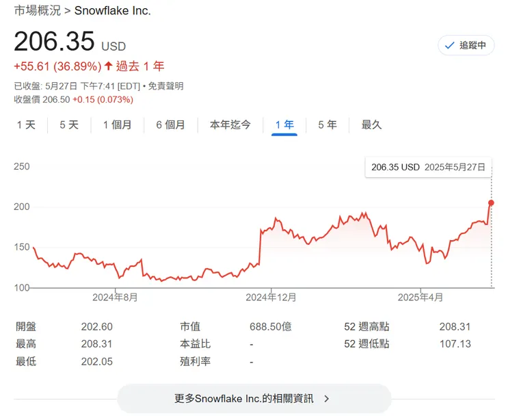Switch chart to 6 個月 range

point(170,125)
